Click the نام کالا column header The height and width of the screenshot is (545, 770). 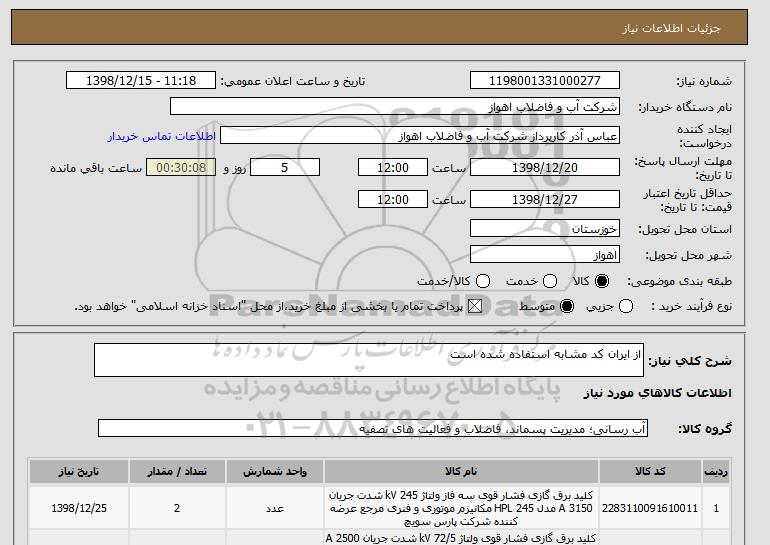coord(461,471)
